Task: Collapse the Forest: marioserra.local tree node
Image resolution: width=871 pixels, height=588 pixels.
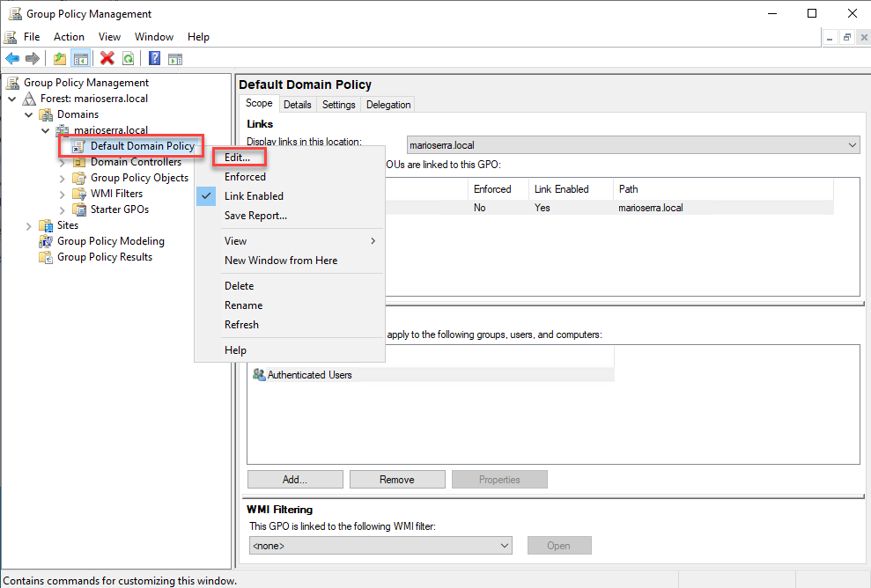Action: (x=12, y=99)
